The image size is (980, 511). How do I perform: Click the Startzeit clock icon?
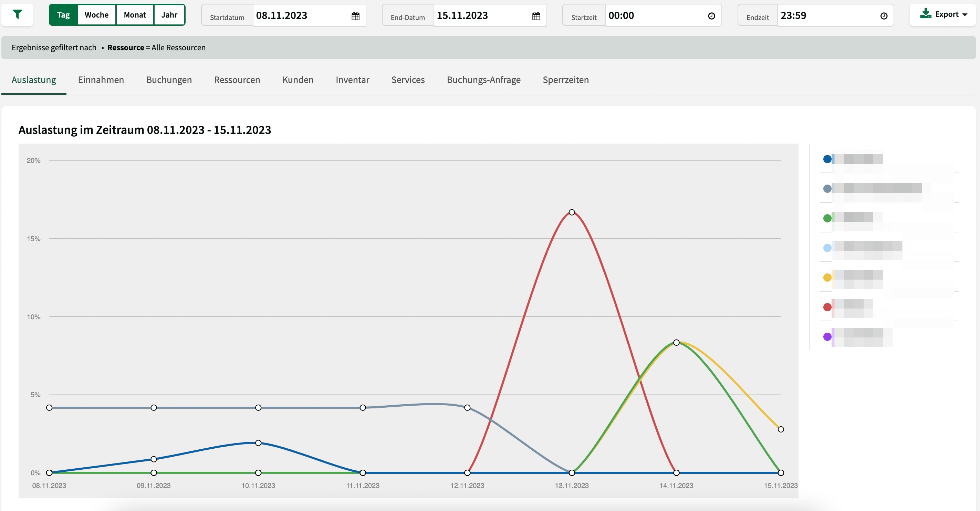[x=711, y=16]
